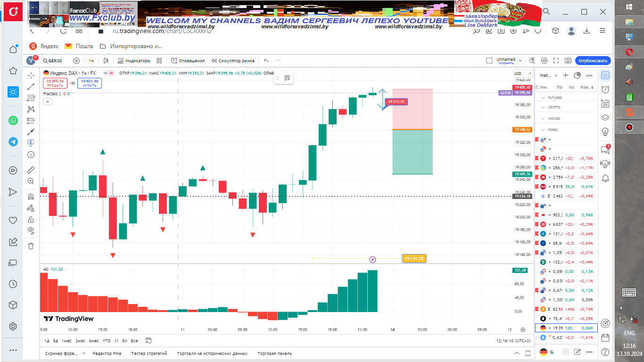Open the Telegram sidebar icon
The image size is (644, 362).
13,141
